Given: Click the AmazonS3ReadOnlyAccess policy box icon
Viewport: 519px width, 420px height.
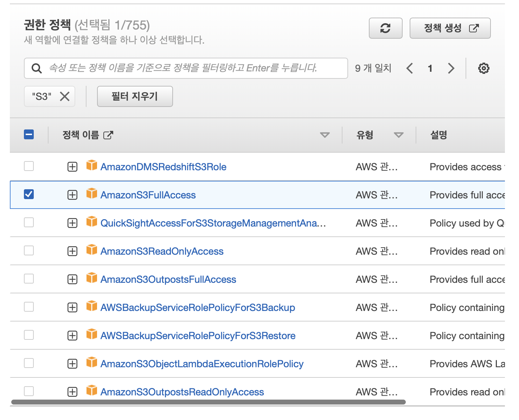Looking at the screenshot, I should tap(92, 249).
